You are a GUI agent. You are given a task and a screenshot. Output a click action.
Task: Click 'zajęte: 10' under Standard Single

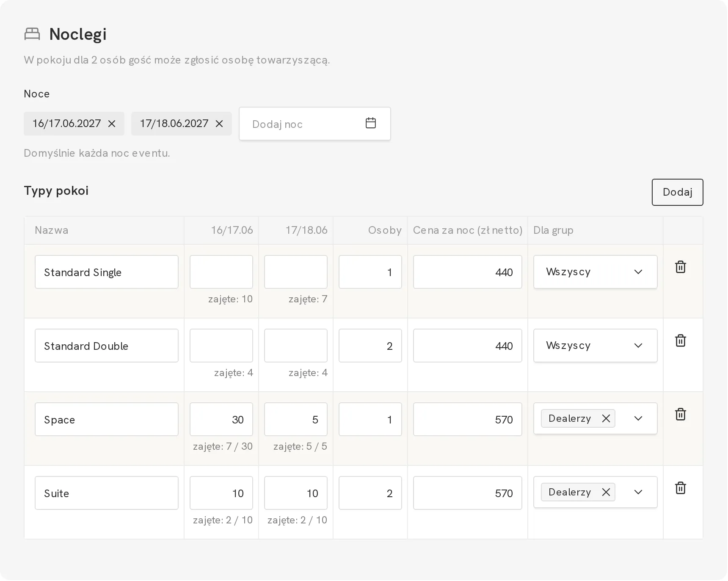coord(230,299)
